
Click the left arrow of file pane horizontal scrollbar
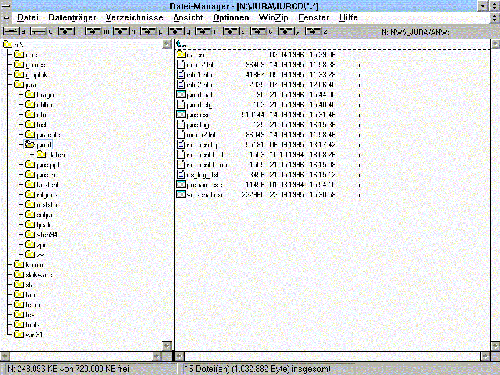coord(180,356)
